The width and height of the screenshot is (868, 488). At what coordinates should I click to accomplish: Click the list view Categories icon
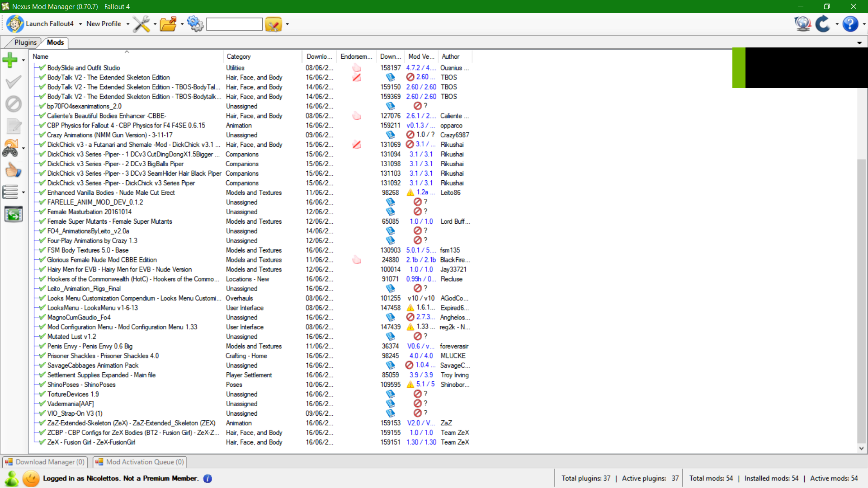tap(10, 192)
